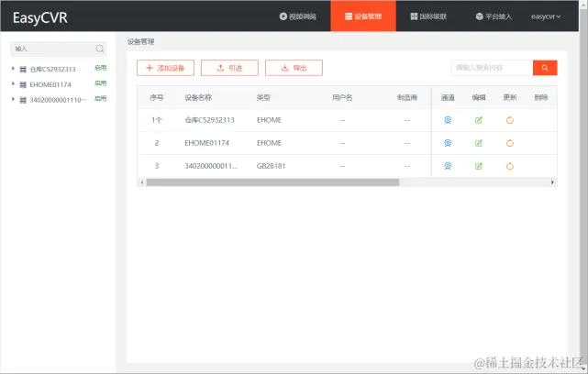Click the table scrollbar right arrow

coord(552,182)
